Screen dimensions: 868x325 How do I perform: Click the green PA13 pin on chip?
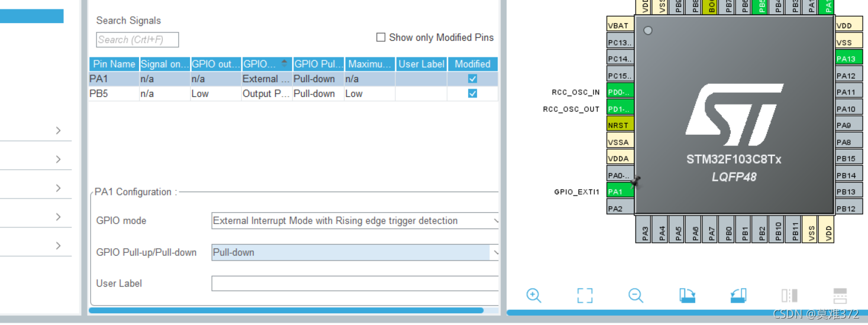coord(848,58)
